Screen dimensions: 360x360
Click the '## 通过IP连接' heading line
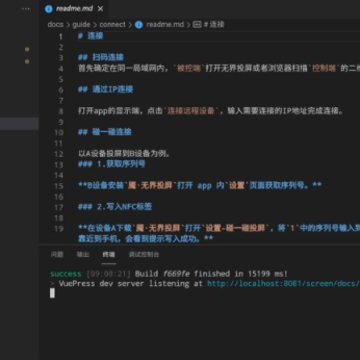[x=105, y=89]
